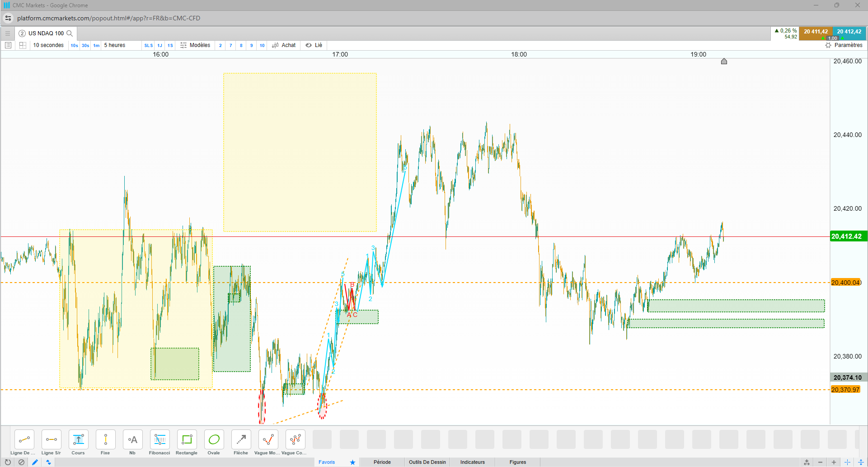
Task: Click the clear drawings circle-slash icon
Action: click(21, 462)
